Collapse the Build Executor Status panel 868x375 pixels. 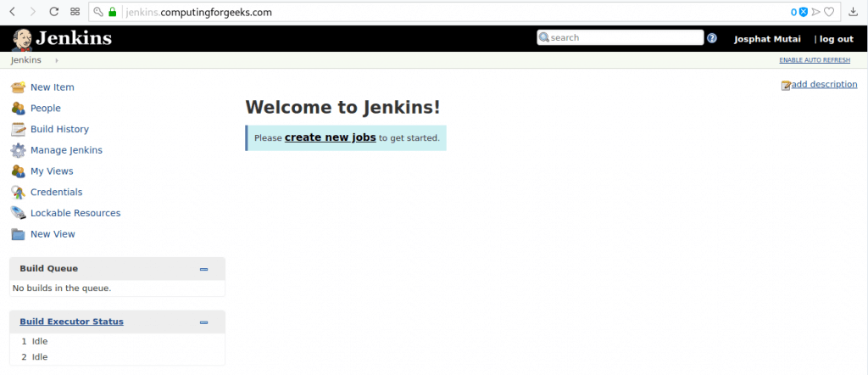coord(203,322)
